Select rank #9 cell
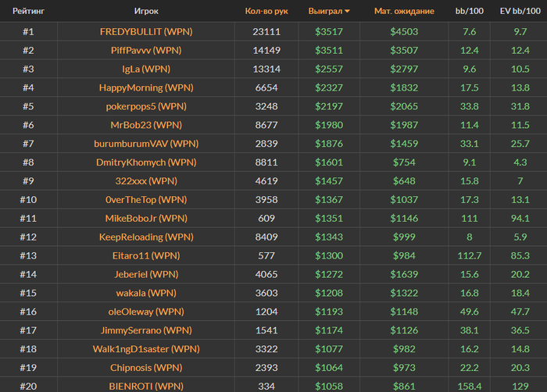This screenshot has width=547, height=392. tap(29, 181)
